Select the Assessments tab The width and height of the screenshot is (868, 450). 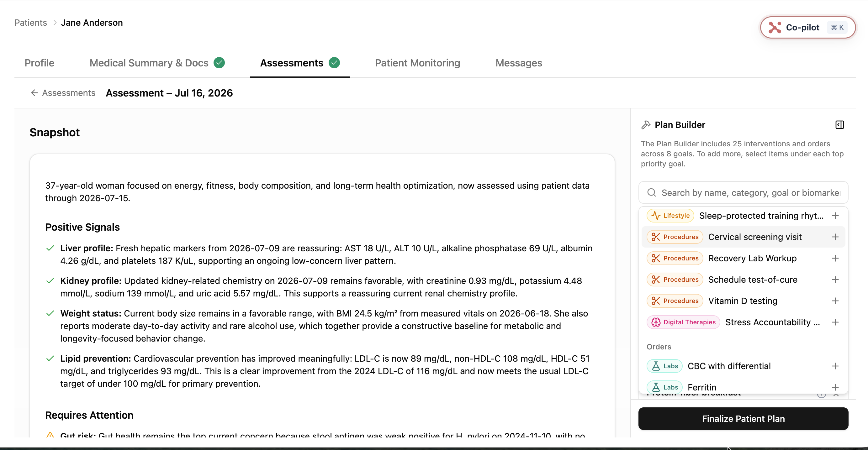pos(300,63)
